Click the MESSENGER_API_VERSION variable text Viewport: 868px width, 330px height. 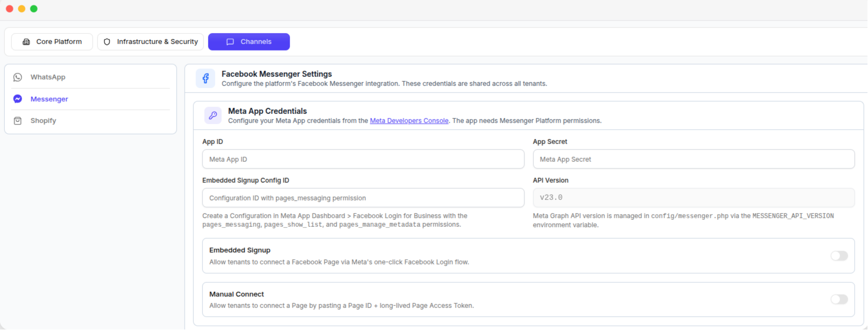pyautogui.click(x=793, y=216)
